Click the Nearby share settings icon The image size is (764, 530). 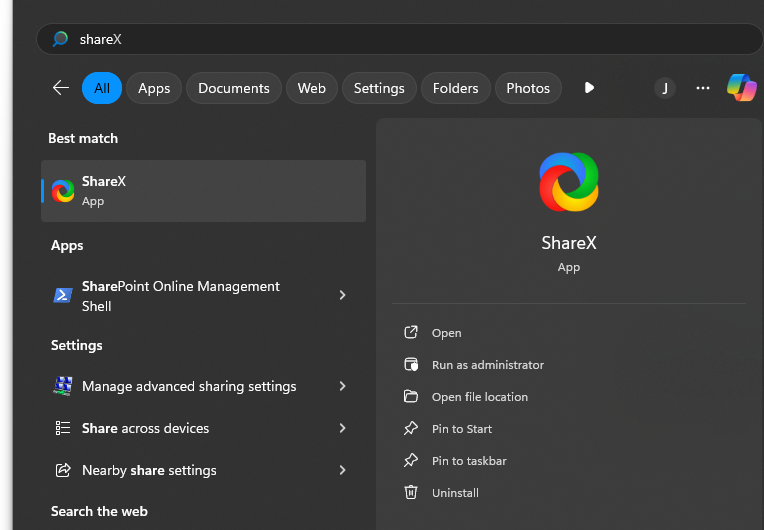[63, 470]
